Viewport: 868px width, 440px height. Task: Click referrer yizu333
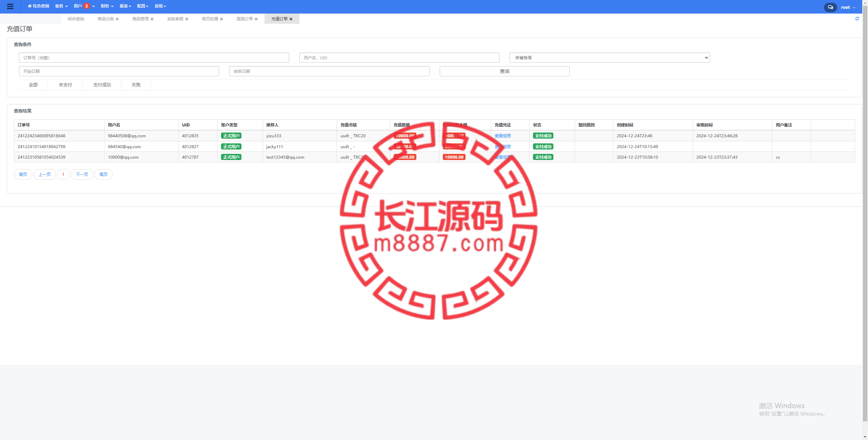(x=274, y=136)
